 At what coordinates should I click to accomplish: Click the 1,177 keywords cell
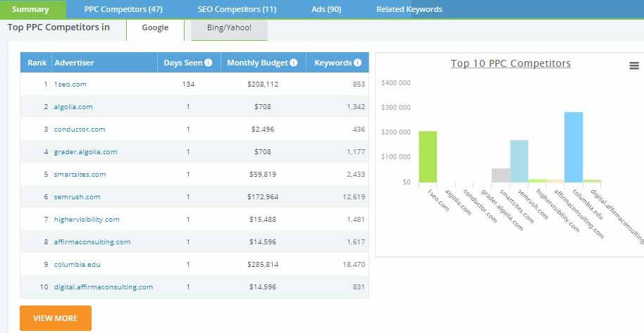click(x=356, y=152)
